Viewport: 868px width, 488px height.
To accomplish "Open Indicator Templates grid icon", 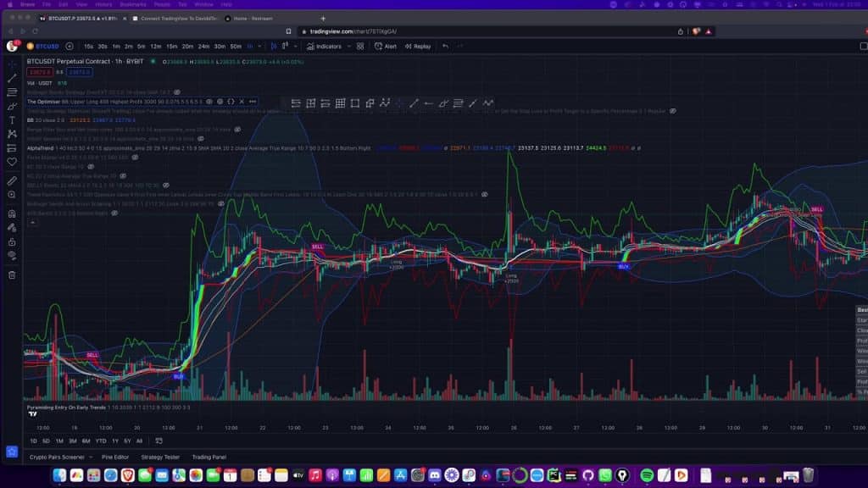I will pos(360,47).
